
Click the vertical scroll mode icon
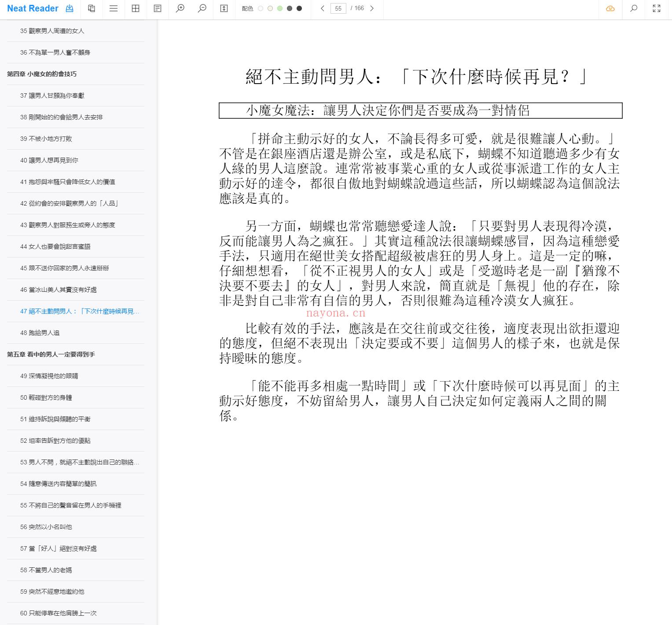224,8
